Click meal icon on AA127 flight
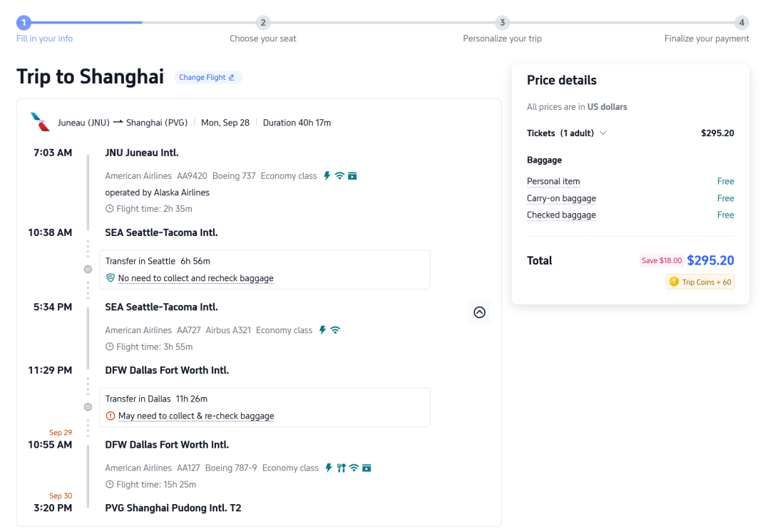 (342, 468)
